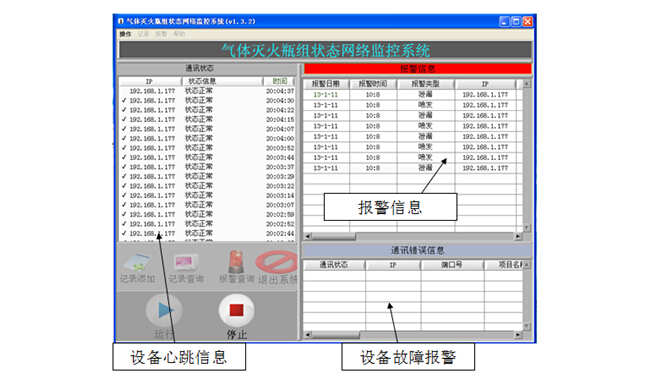The image size is (661, 378).
Task: Toggle checkmark on the 20:04:30 heartbeat row
Action: [x=124, y=101]
